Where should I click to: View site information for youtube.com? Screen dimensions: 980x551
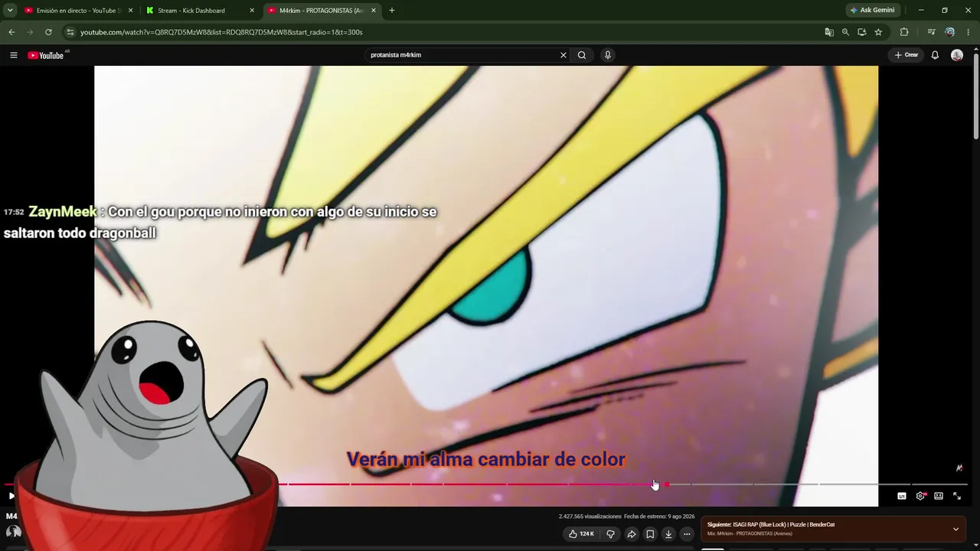(70, 32)
